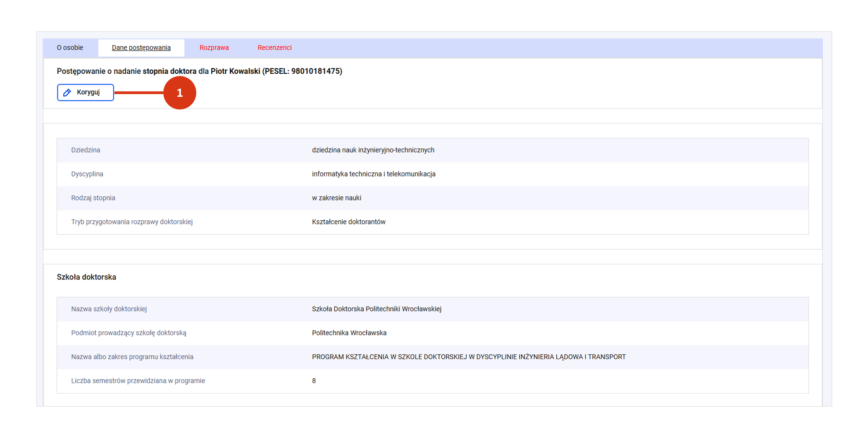Image resolution: width=868 pixels, height=437 pixels.
Task: Select the 'w zakresie nauki' value
Action: click(x=337, y=198)
